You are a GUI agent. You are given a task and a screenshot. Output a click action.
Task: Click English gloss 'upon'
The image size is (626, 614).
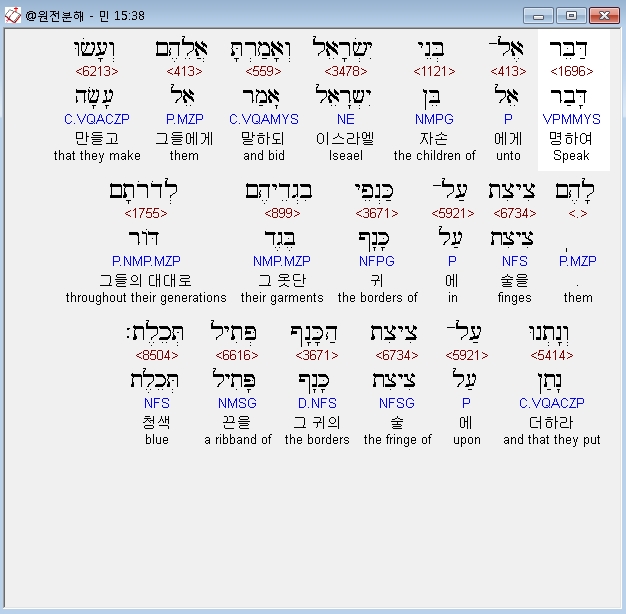click(x=467, y=440)
